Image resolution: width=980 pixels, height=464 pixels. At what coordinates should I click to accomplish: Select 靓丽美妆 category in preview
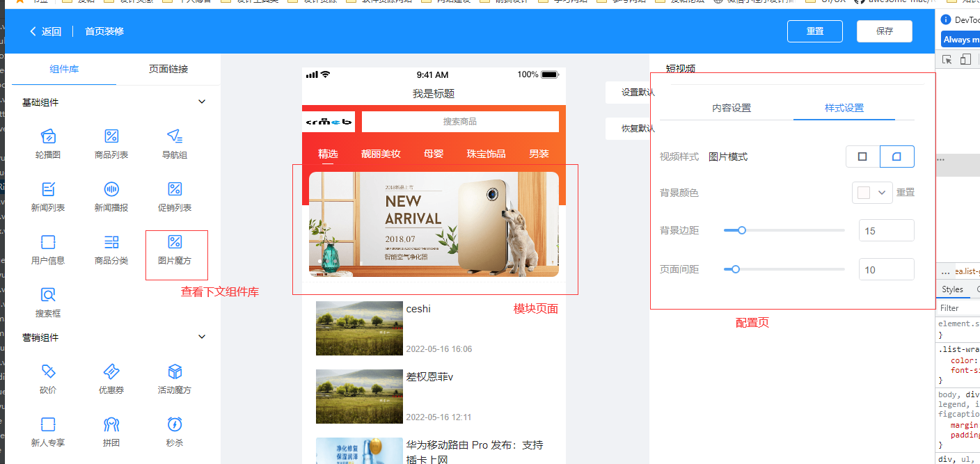coord(381,154)
